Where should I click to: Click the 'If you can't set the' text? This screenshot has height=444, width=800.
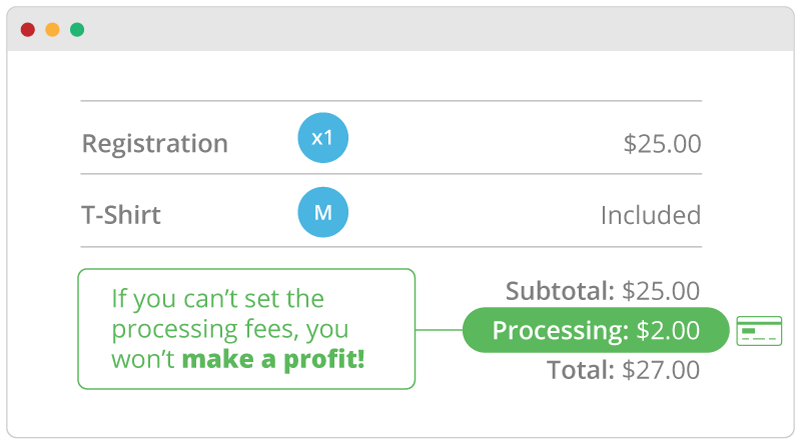click(x=218, y=299)
